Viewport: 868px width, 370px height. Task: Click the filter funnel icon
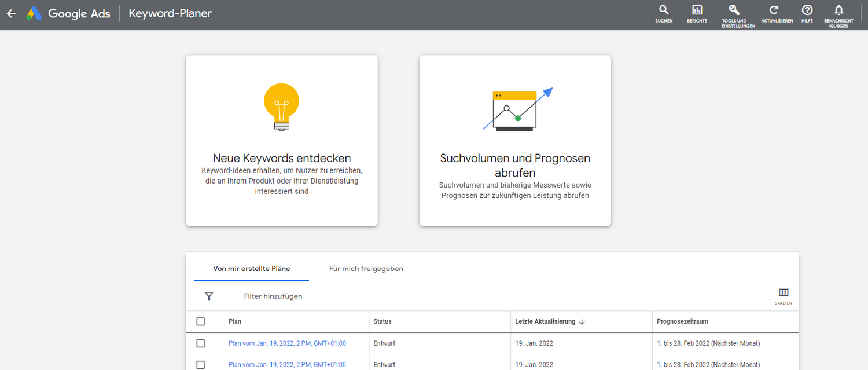tap(209, 296)
